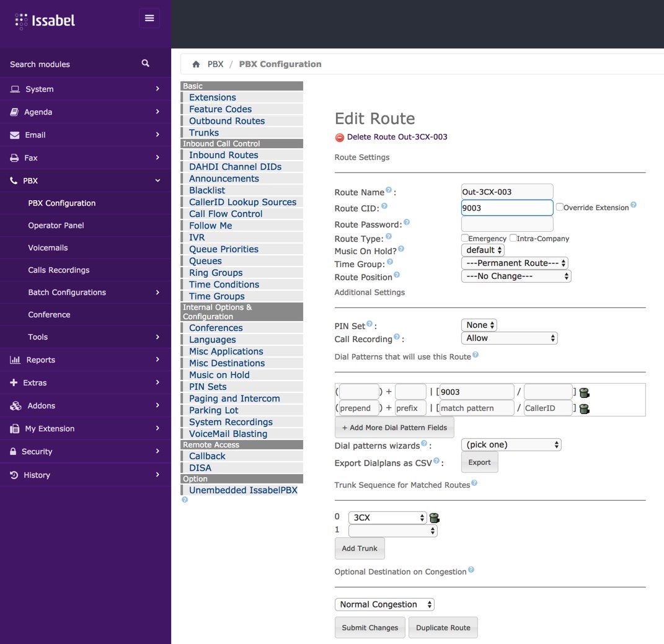This screenshot has height=644, width=664.
Task: Open the Time Conditions link
Action: point(224,285)
